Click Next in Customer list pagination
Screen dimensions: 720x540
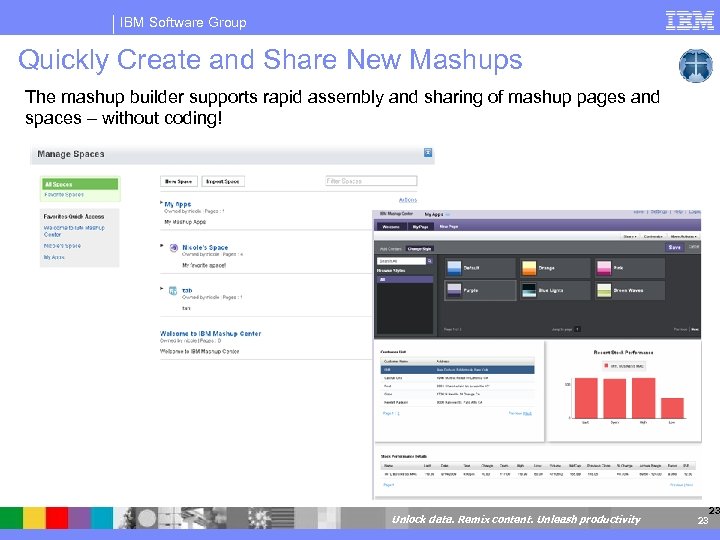(528, 413)
